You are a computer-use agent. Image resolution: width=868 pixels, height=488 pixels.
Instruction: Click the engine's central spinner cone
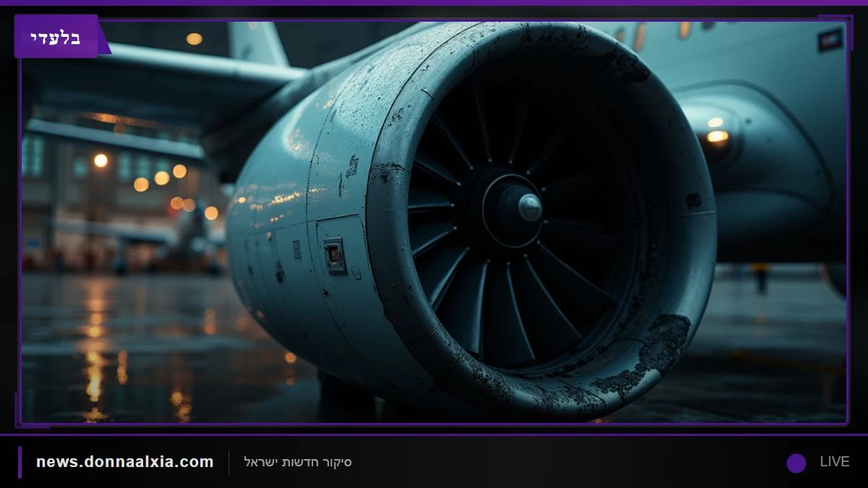(x=529, y=207)
